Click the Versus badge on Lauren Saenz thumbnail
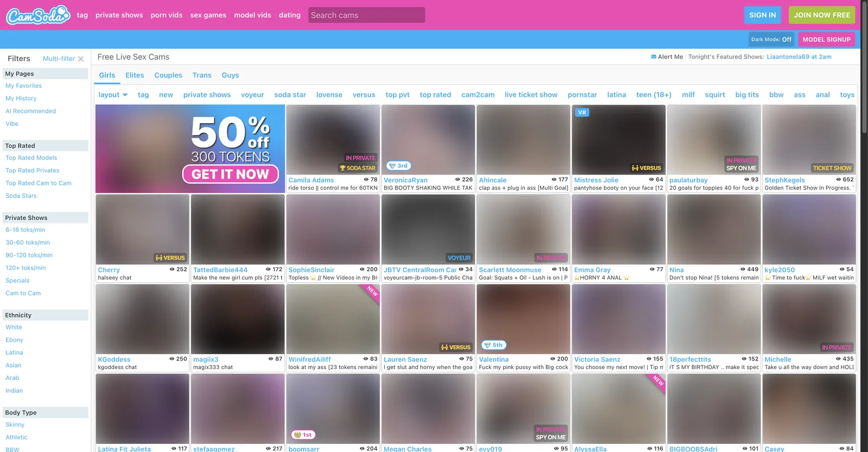This screenshot has height=452, width=868. click(x=456, y=347)
